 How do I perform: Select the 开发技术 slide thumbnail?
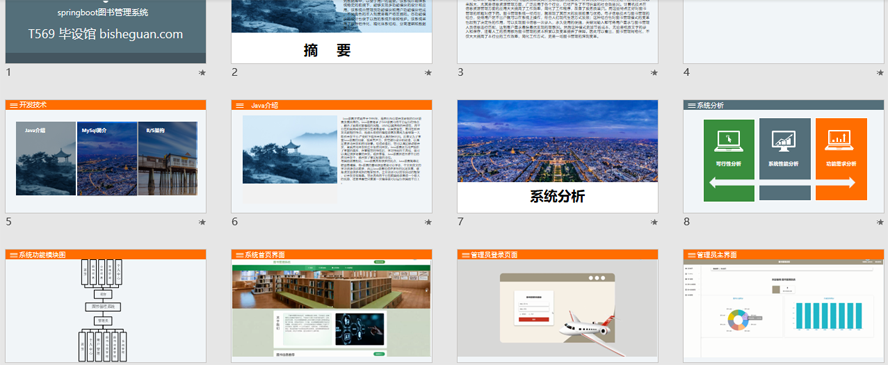pyautogui.click(x=106, y=156)
